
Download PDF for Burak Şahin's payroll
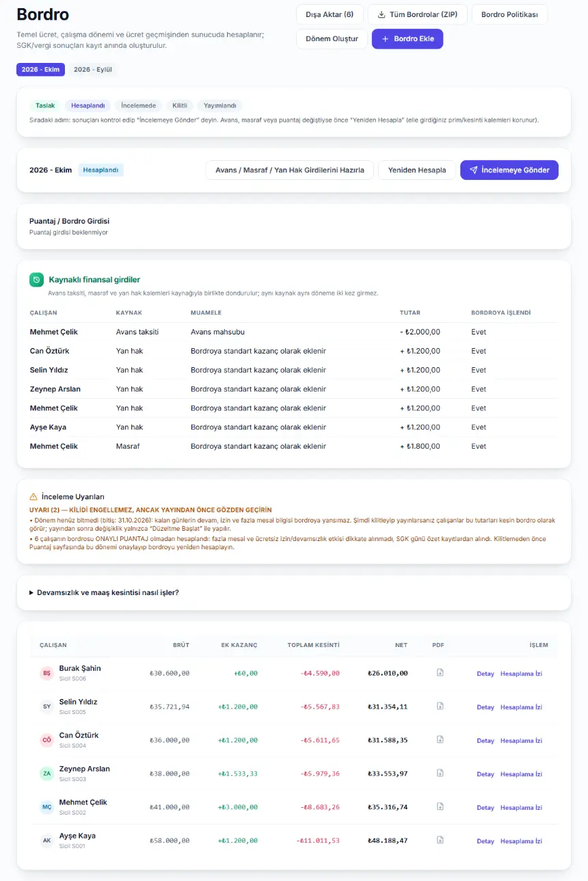(x=440, y=672)
